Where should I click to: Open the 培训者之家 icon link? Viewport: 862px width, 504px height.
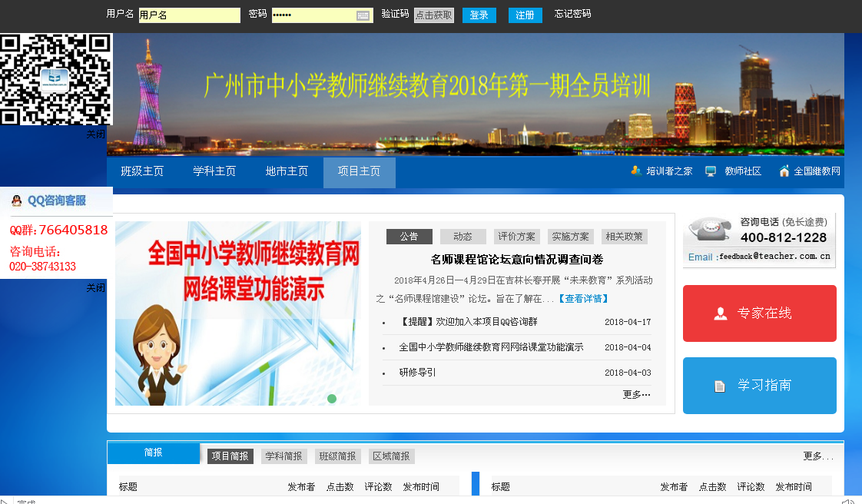pos(636,171)
